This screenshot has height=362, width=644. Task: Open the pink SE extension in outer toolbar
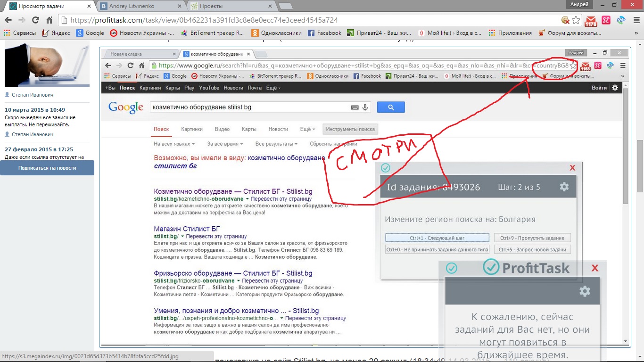tap(606, 20)
